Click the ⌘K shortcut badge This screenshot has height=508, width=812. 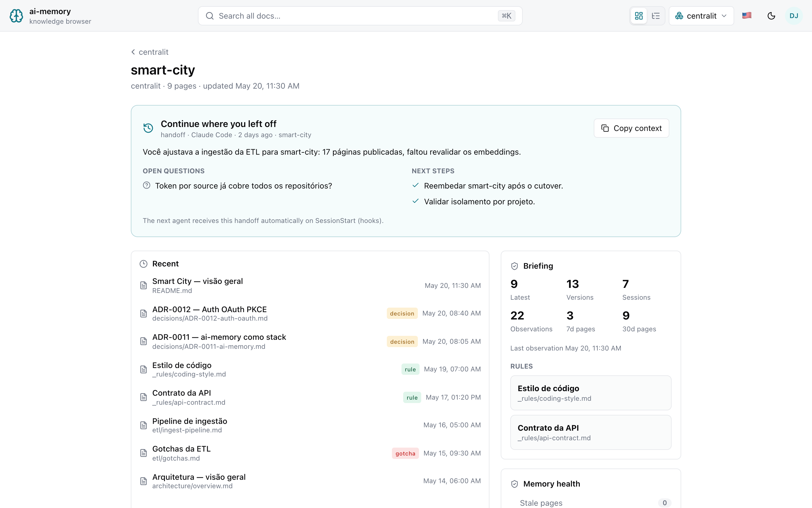(506, 16)
